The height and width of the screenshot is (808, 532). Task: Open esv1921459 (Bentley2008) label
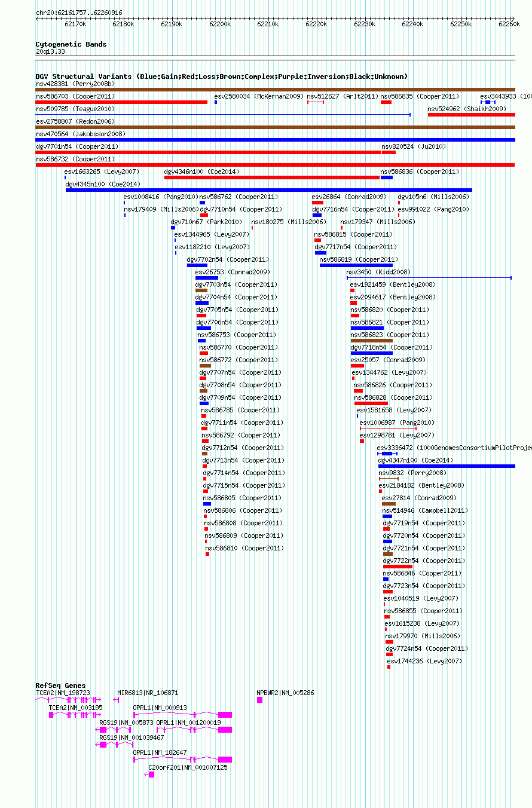[x=393, y=284]
